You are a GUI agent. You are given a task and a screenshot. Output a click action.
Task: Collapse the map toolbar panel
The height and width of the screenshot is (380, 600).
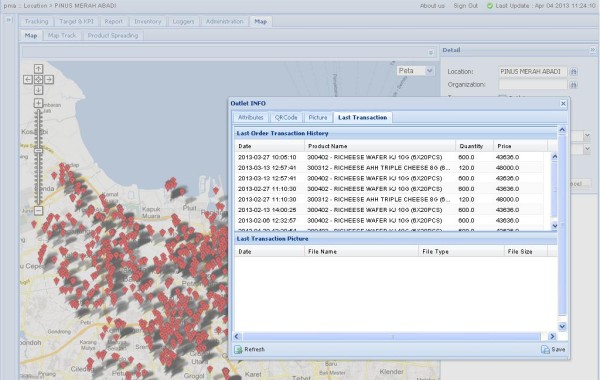430,53
